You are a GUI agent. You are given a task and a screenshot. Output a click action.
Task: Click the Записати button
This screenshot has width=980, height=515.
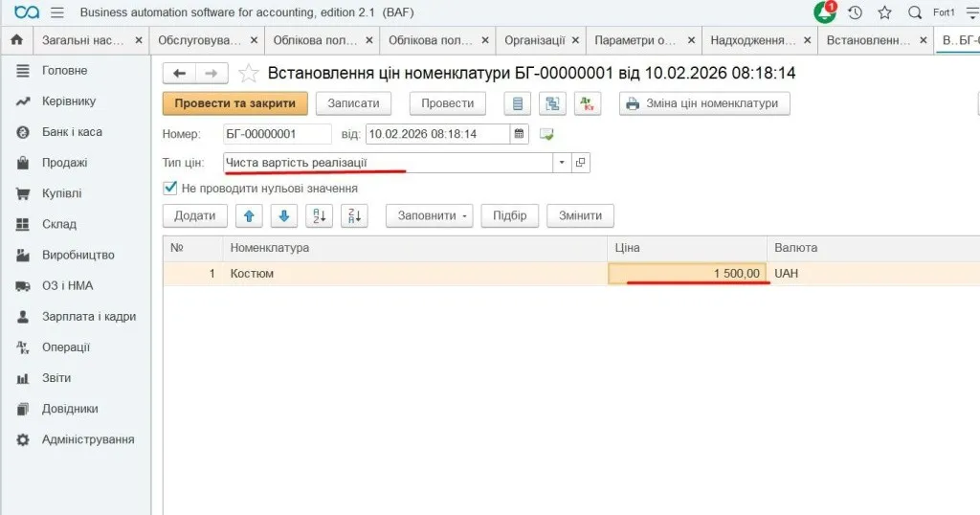pyautogui.click(x=353, y=103)
